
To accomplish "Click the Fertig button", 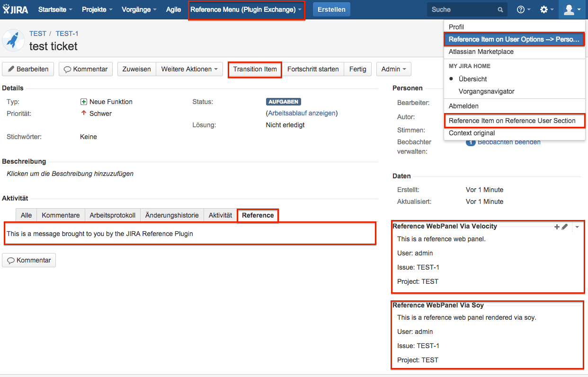I will (x=358, y=69).
